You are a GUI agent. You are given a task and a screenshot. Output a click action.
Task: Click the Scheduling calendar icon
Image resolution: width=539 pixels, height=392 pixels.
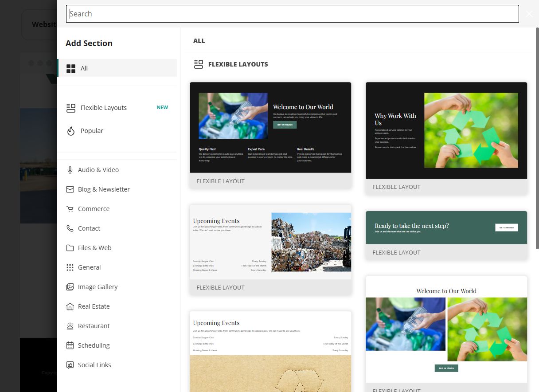70,345
